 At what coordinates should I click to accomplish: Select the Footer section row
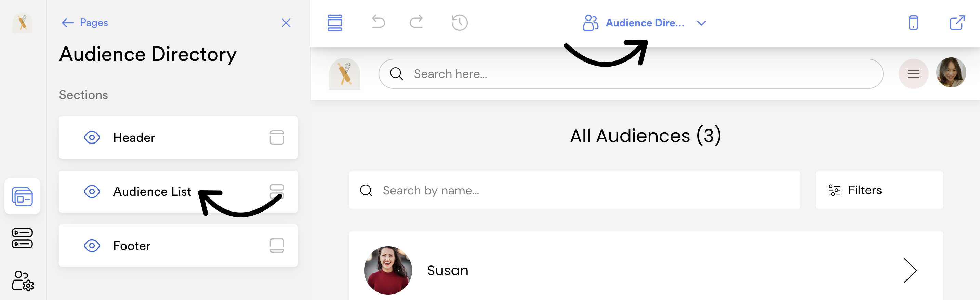[178, 246]
